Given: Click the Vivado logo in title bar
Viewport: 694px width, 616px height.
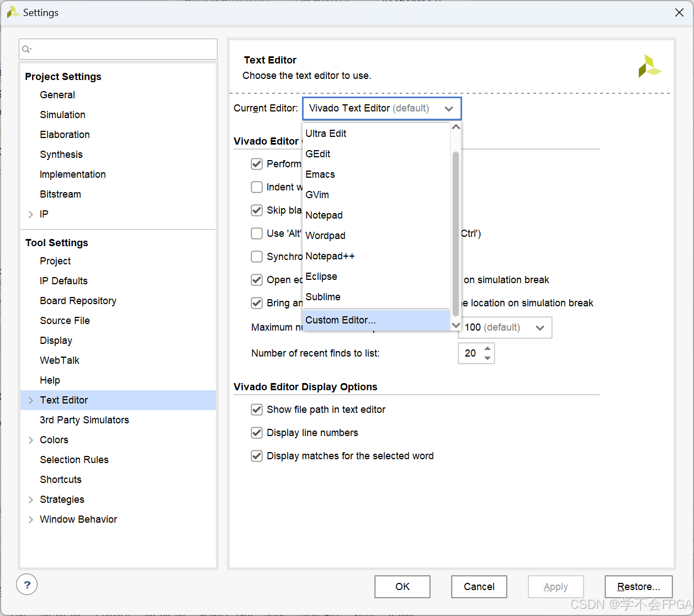Looking at the screenshot, I should [x=13, y=12].
